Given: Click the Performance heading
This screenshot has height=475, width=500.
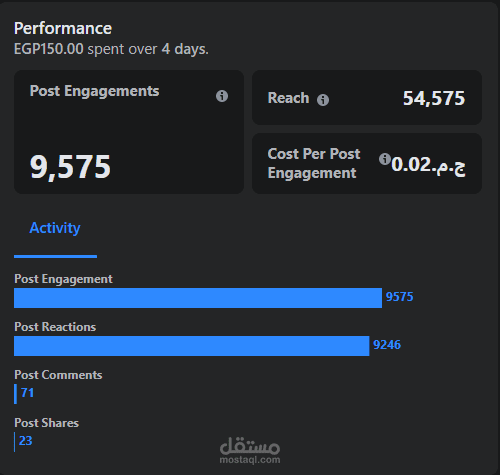Looking at the screenshot, I should [x=63, y=28].
